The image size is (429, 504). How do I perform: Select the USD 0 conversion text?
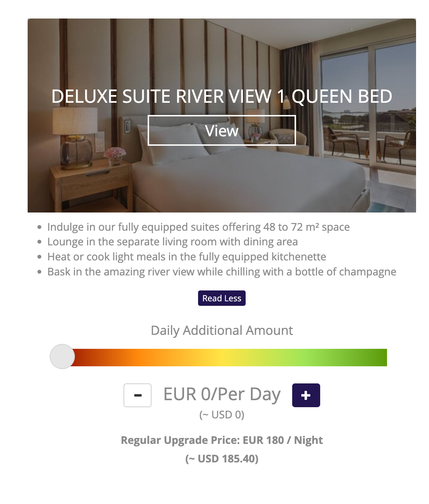[x=222, y=416]
